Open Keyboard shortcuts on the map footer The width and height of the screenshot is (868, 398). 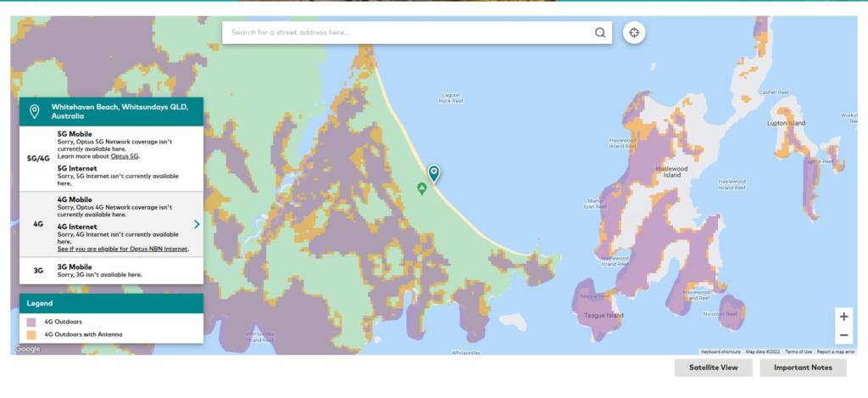[721, 351]
